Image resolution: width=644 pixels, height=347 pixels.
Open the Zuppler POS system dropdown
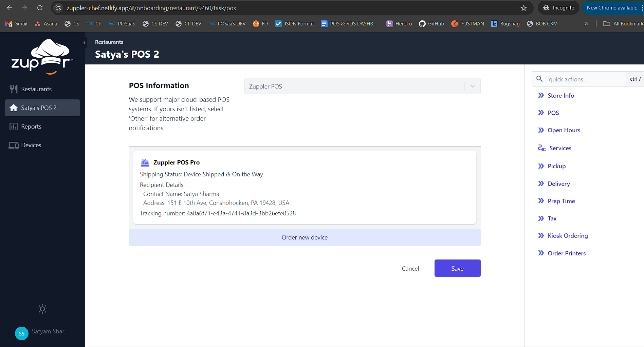click(x=362, y=86)
